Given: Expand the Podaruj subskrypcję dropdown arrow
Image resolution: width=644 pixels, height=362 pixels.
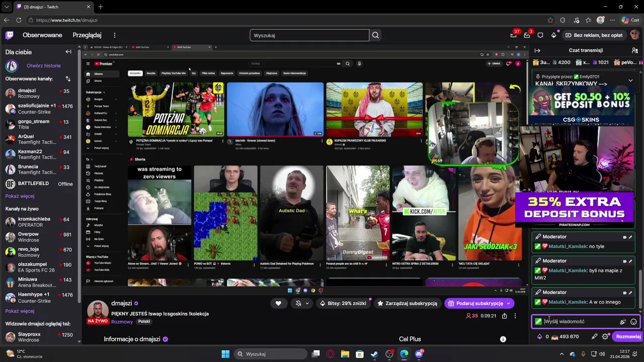Looking at the screenshot, I should coord(509,303).
